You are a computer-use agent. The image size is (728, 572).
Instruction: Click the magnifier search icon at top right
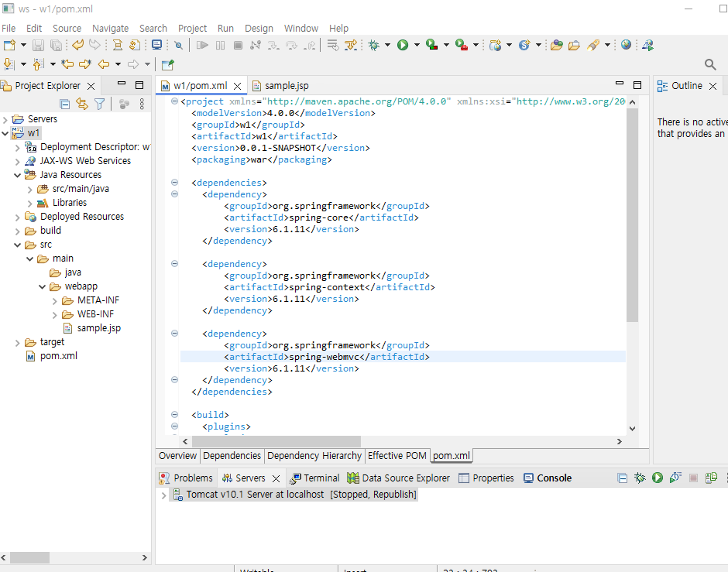pyautogui.click(x=710, y=64)
